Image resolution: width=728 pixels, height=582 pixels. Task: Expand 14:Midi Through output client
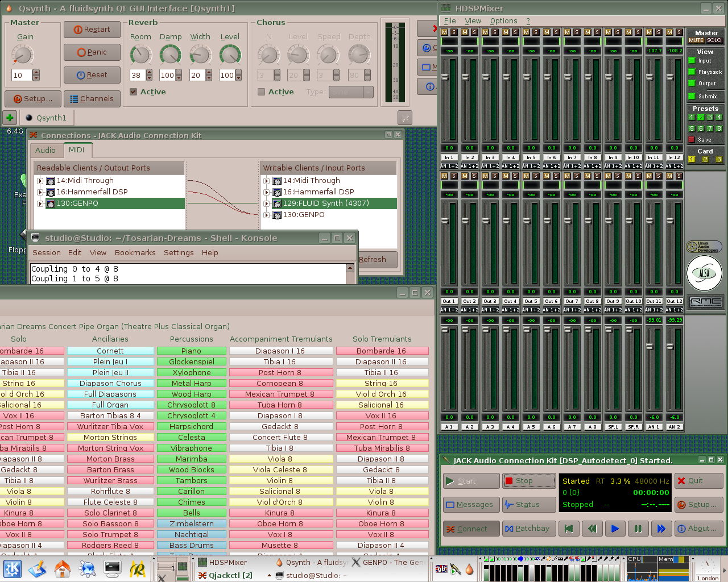pos(40,181)
